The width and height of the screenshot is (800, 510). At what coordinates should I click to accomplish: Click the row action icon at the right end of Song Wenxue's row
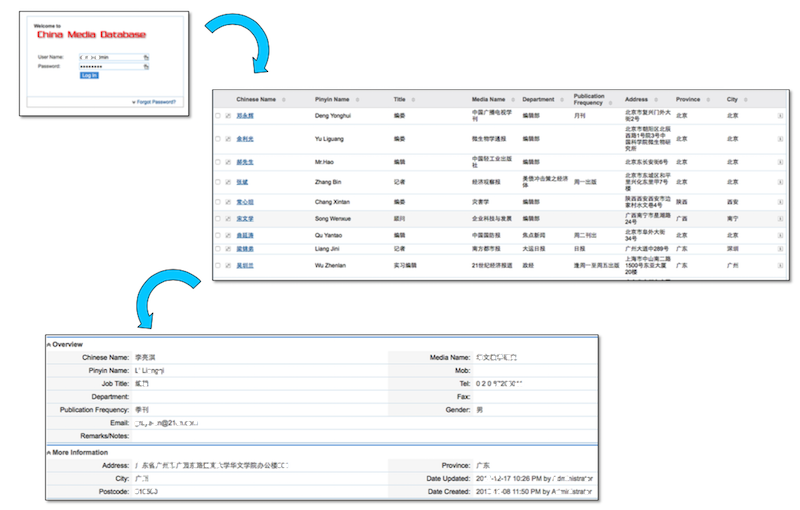(780, 218)
